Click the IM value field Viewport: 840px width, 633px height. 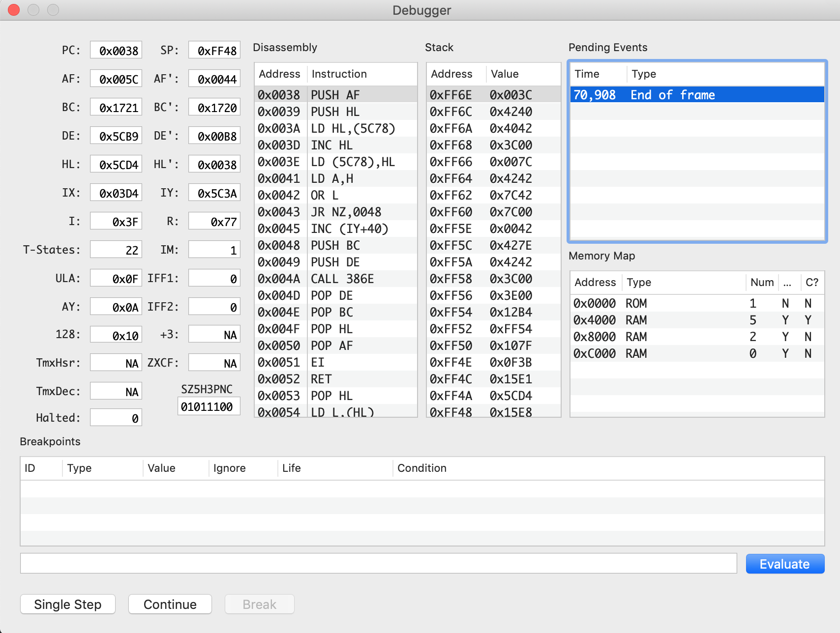214,250
